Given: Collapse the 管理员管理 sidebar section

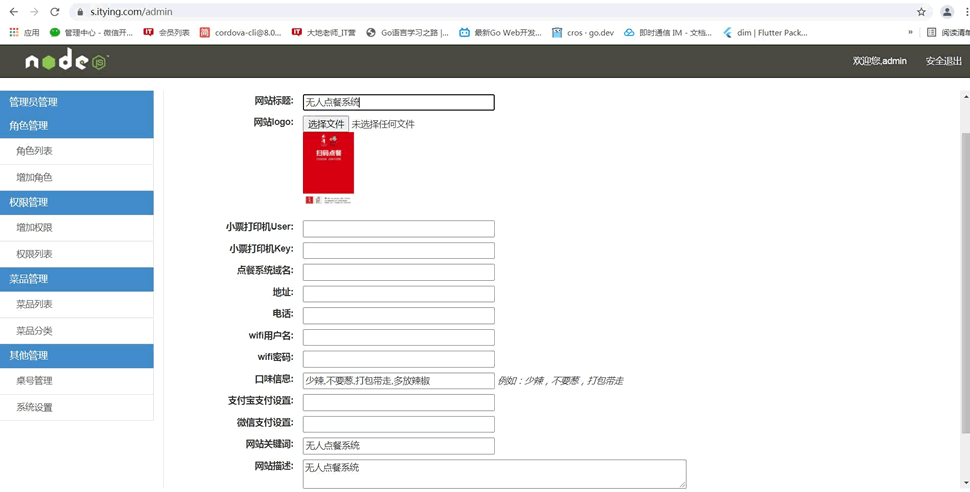Looking at the screenshot, I should (77, 102).
